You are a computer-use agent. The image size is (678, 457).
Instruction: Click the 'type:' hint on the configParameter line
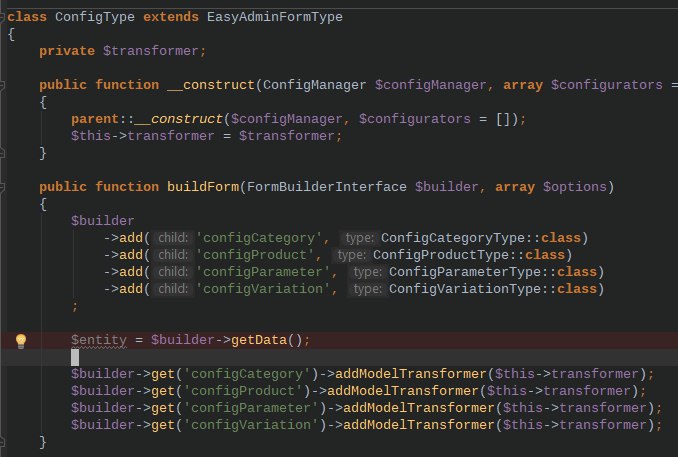click(368, 272)
